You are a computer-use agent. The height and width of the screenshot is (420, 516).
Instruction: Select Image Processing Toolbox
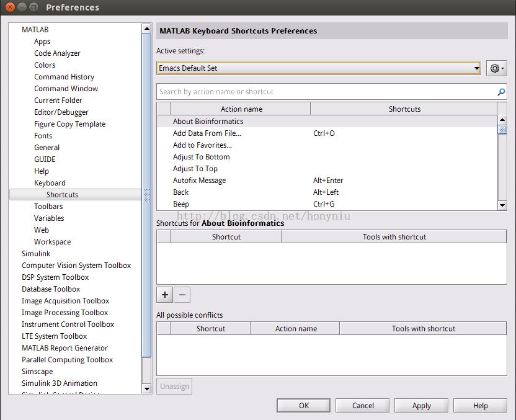tap(65, 313)
